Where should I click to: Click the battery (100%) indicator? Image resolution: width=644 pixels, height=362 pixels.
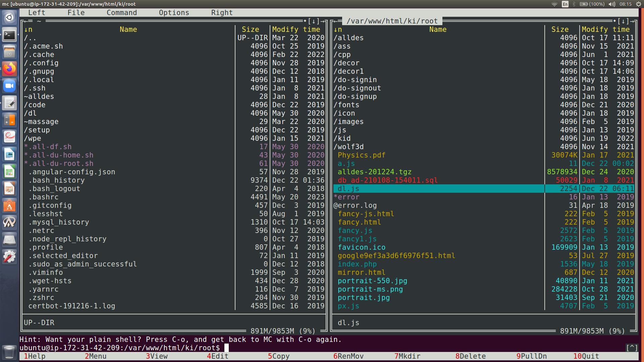[x=592, y=4]
